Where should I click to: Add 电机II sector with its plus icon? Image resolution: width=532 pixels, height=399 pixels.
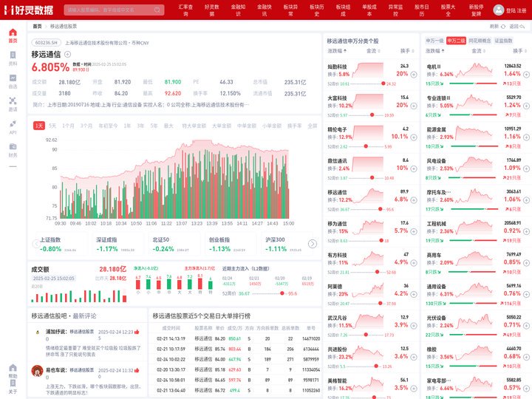coord(526,75)
